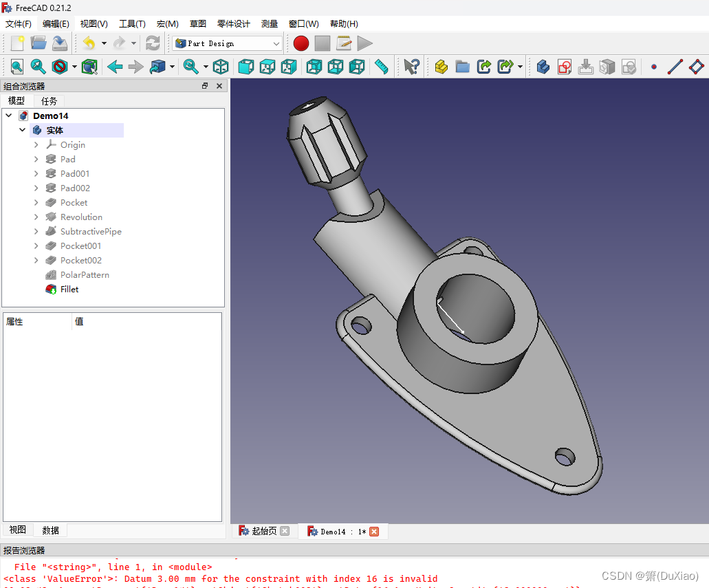
Task: Set right view
Action: click(x=289, y=67)
